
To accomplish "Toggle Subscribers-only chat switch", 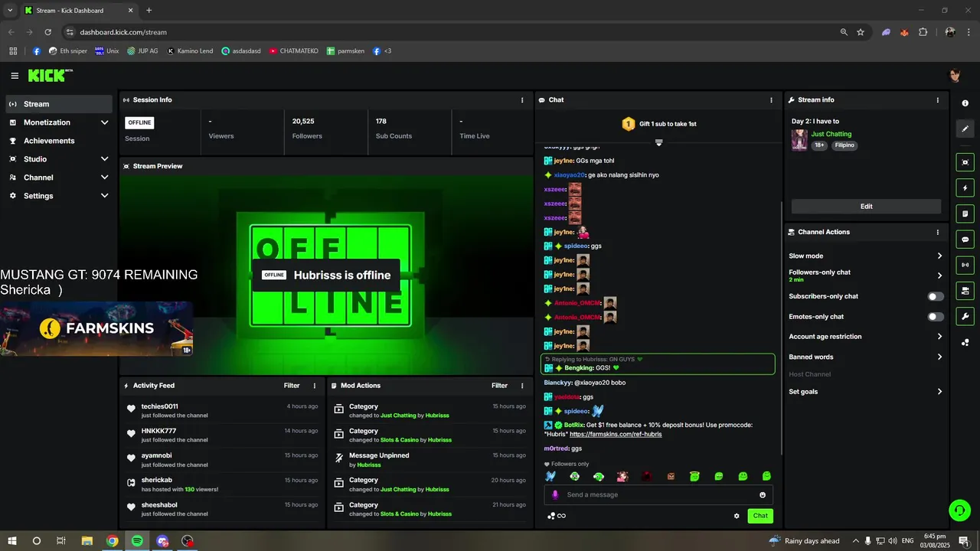I will click(x=936, y=296).
